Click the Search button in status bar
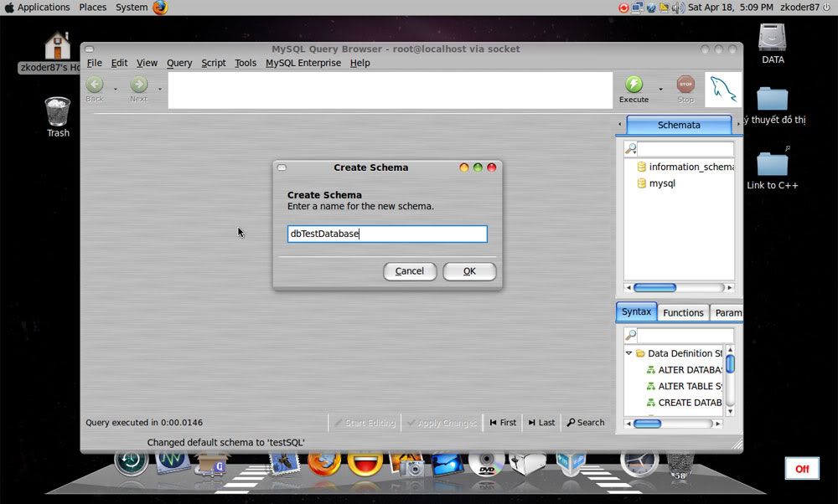838x504 pixels. pos(585,422)
